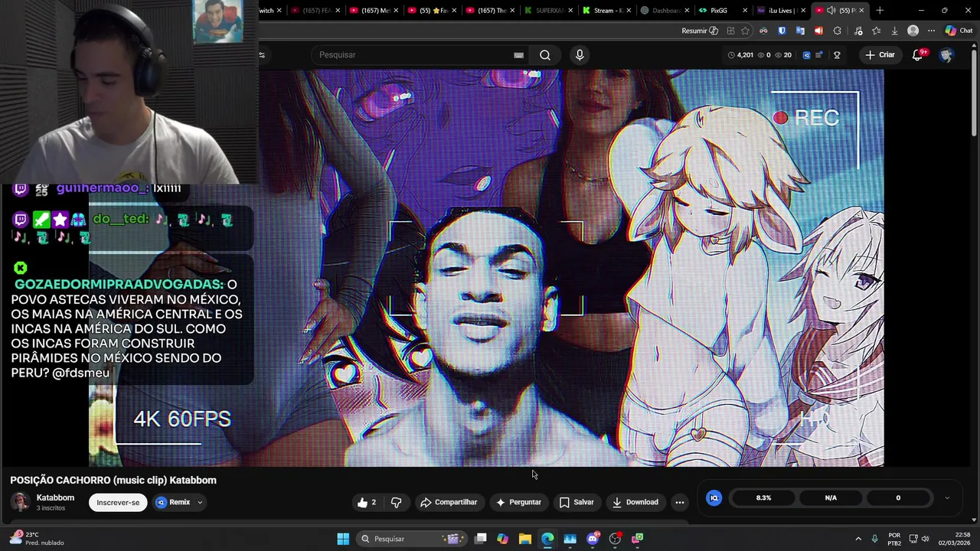Open browser extensions puzzle icon
980x551 pixels.
click(x=837, y=31)
